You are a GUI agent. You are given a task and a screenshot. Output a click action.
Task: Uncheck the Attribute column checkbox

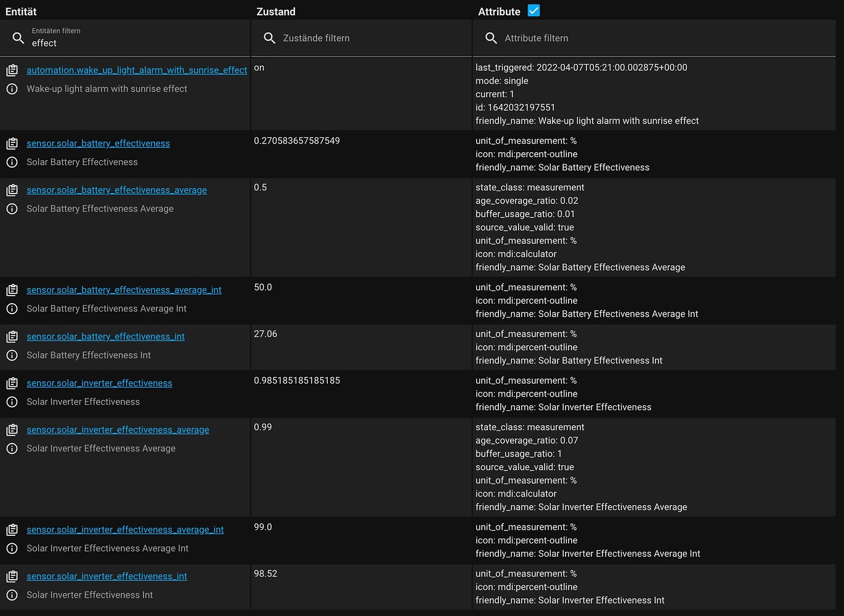pos(534,10)
